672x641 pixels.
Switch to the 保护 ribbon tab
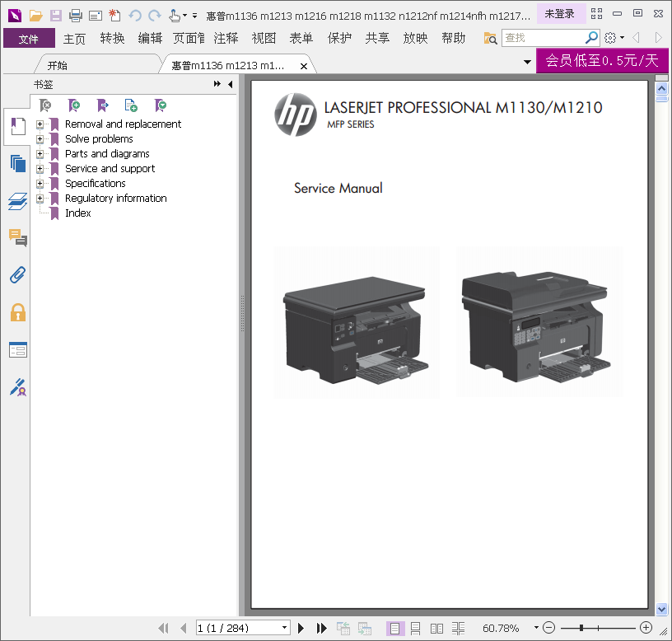coord(339,39)
